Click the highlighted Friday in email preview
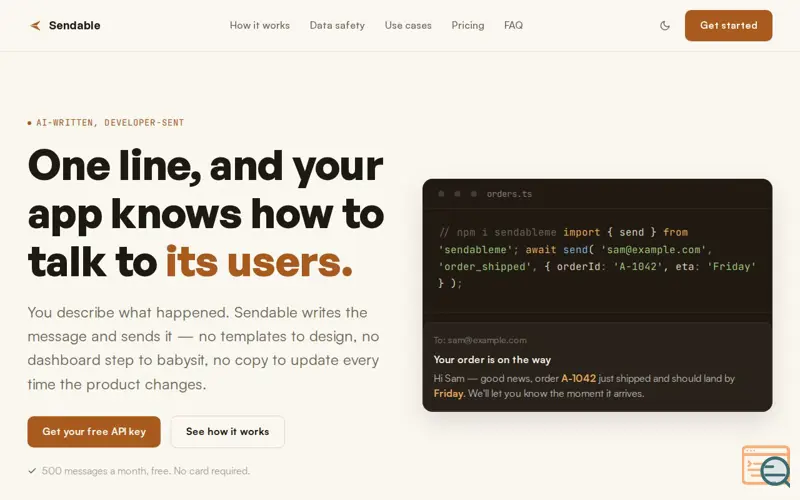 (x=449, y=393)
